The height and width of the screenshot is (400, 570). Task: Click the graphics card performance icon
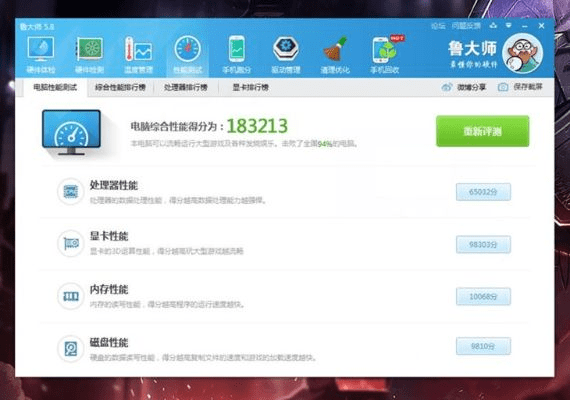point(71,244)
